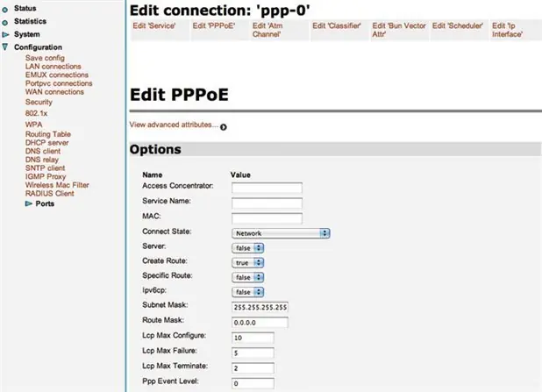
Task: Click the Ppp Event Level field
Action: pos(253,383)
